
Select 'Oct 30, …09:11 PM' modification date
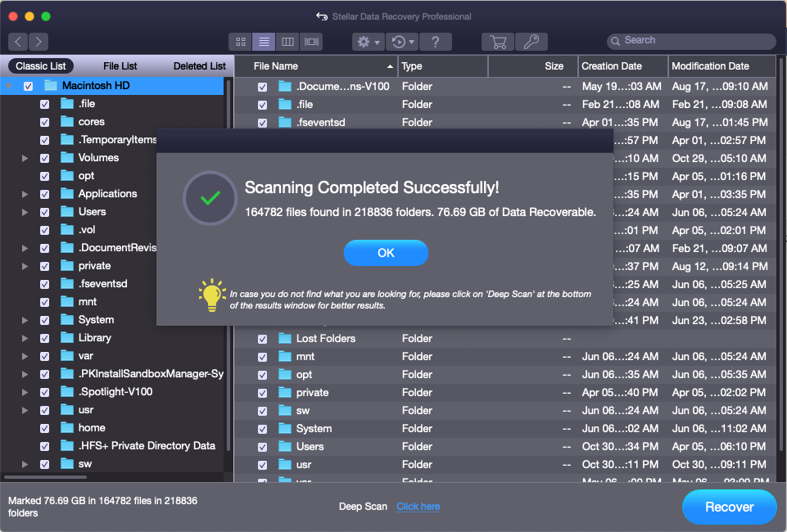click(x=719, y=464)
